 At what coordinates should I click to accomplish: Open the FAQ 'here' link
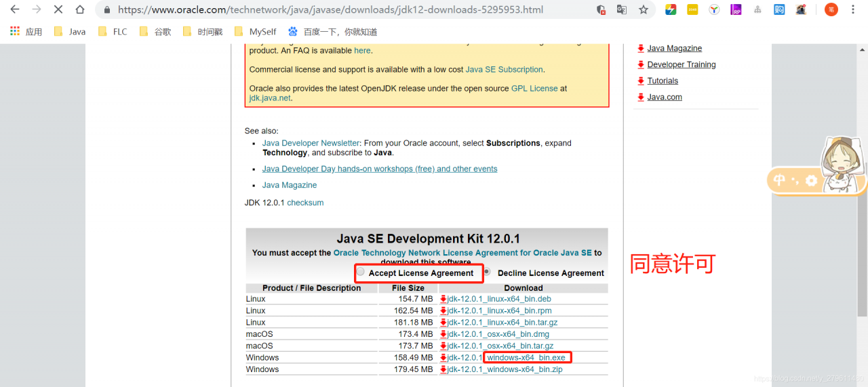click(362, 50)
